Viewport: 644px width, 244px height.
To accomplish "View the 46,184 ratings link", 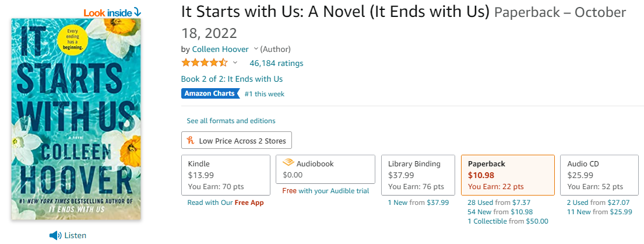I will pyautogui.click(x=276, y=63).
